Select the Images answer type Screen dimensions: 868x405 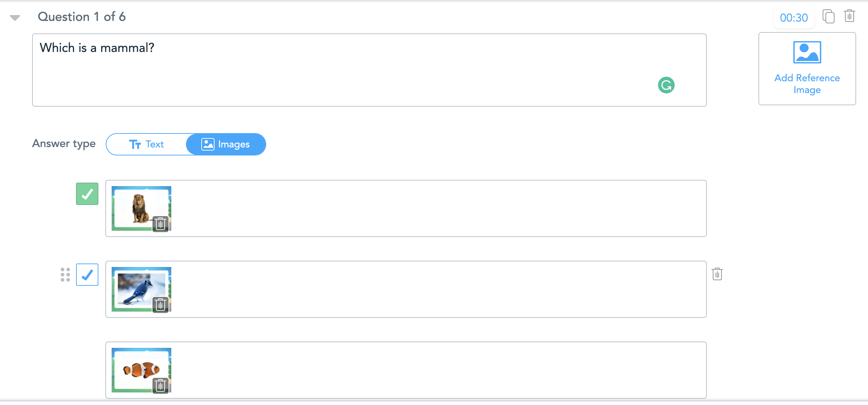click(x=226, y=144)
